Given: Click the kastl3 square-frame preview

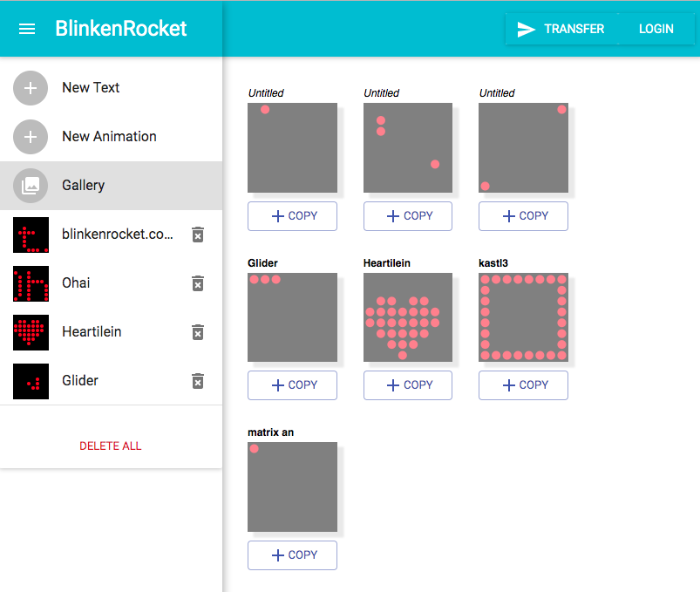Looking at the screenshot, I should pos(523,317).
